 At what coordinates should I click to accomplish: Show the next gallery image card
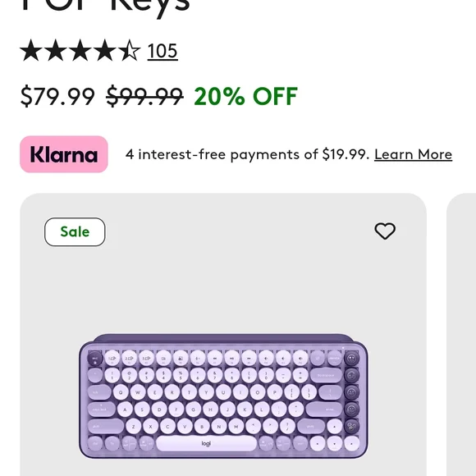click(461, 334)
